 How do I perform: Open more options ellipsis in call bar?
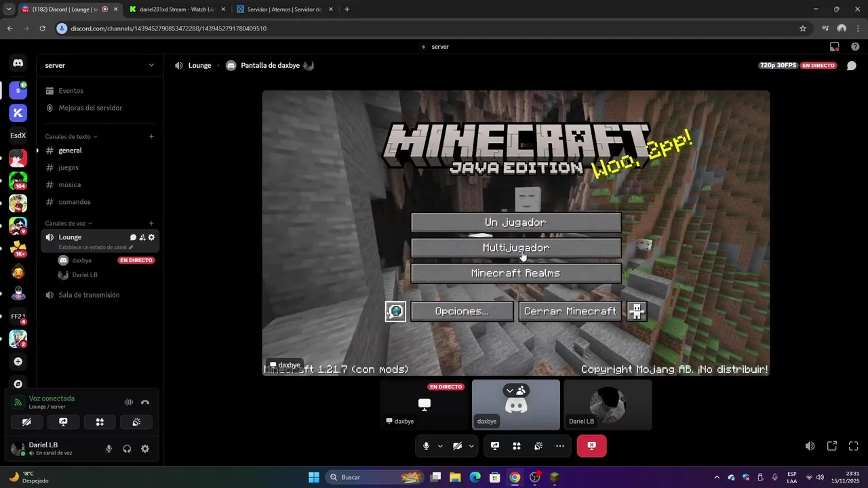pyautogui.click(x=560, y=446)
